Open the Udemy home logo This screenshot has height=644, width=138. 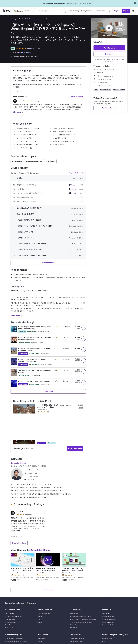point(7,11)
